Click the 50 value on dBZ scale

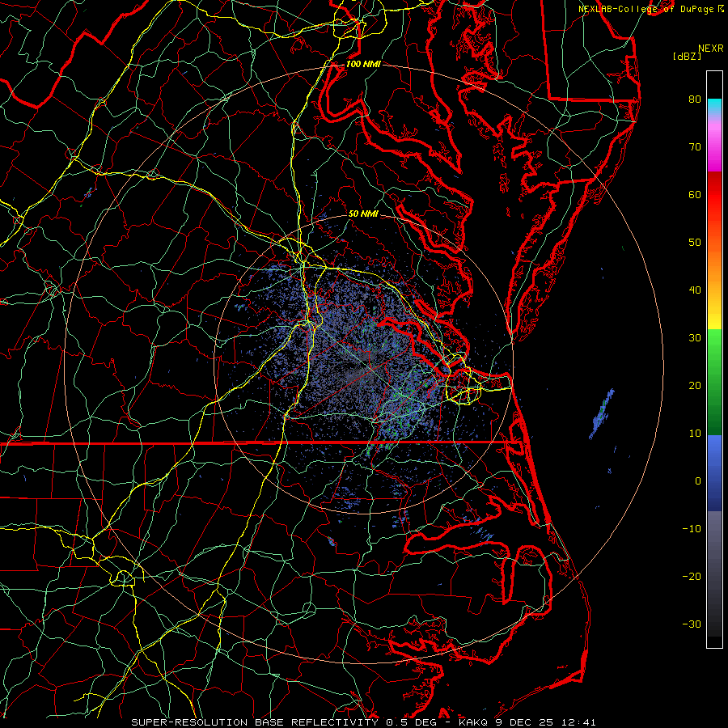[695, 243]
